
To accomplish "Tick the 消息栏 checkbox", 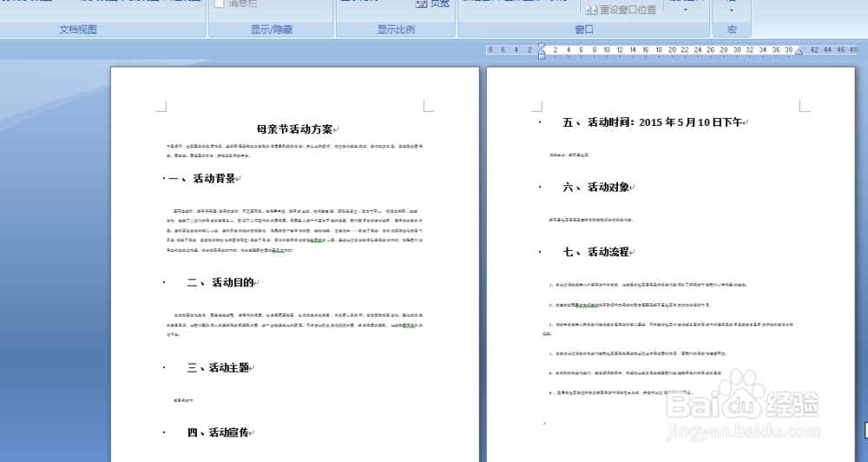I will click(x=220, y=3).
